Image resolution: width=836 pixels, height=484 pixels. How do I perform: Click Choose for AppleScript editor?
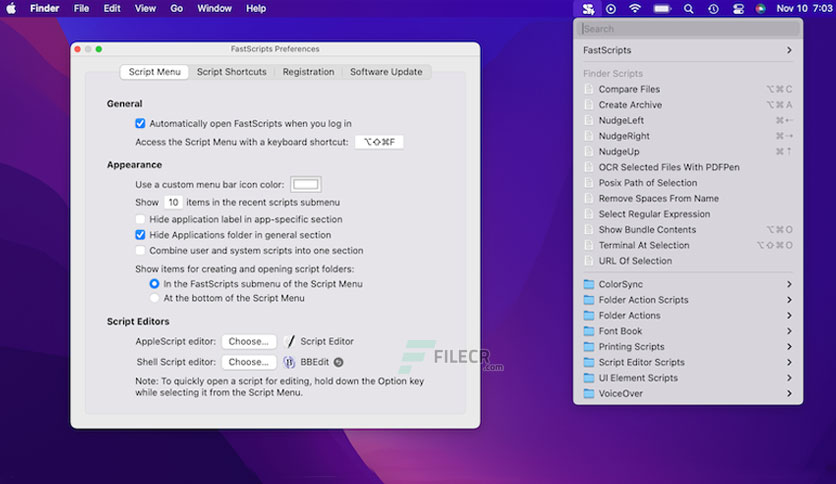click(249, 341)
